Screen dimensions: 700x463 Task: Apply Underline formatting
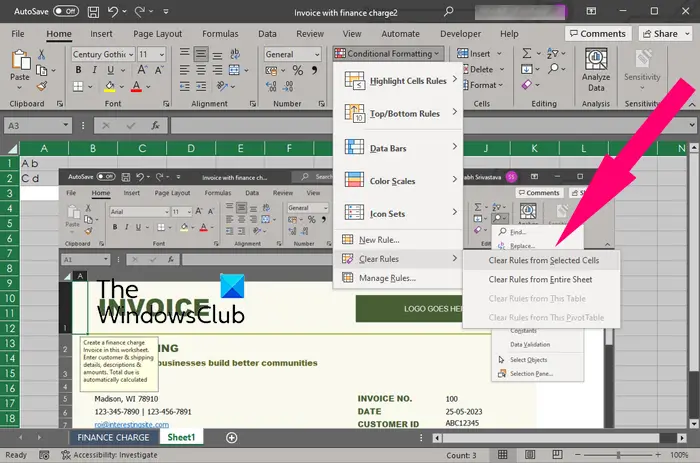click(x=110, y=70)
